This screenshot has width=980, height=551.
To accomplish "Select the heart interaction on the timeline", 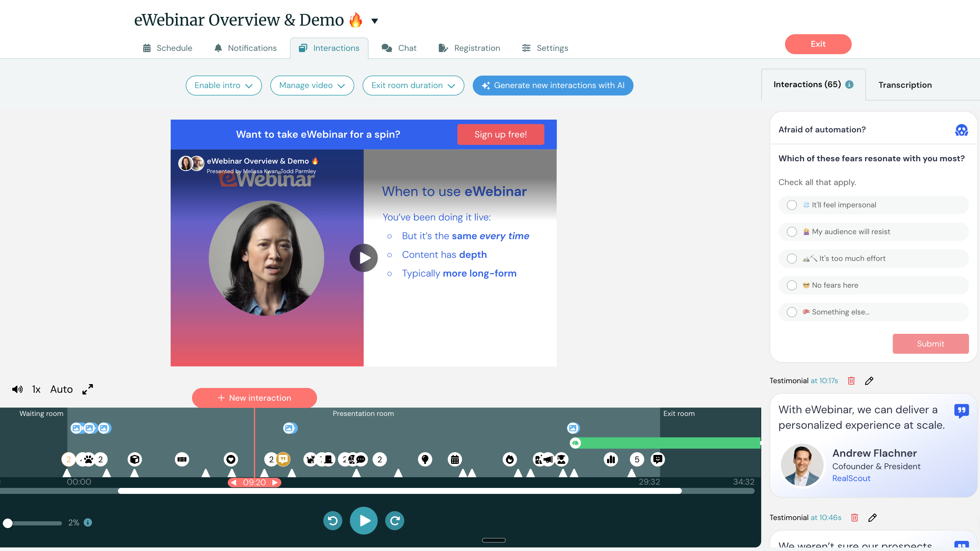I will click(230, 459).
